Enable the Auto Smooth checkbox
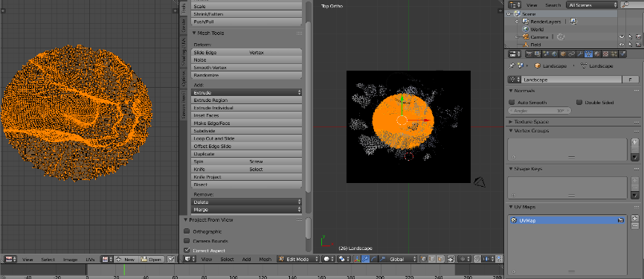644x279 pixels. [x=512, y=103]
